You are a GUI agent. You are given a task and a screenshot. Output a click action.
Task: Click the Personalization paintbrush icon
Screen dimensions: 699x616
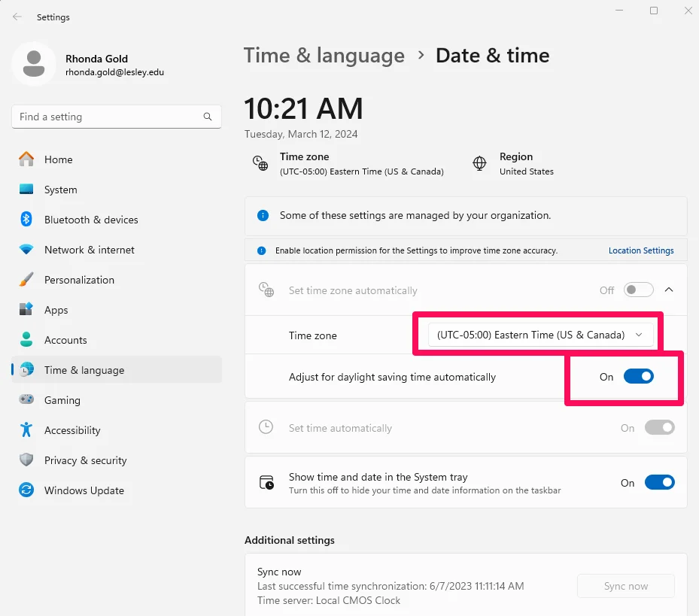coord(26,280)
